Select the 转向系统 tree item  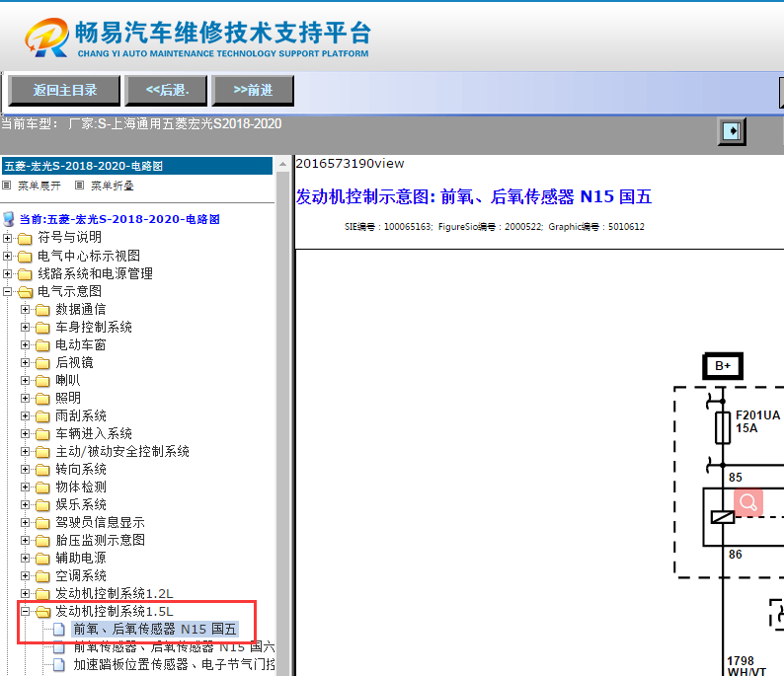(x=81, y=469)
